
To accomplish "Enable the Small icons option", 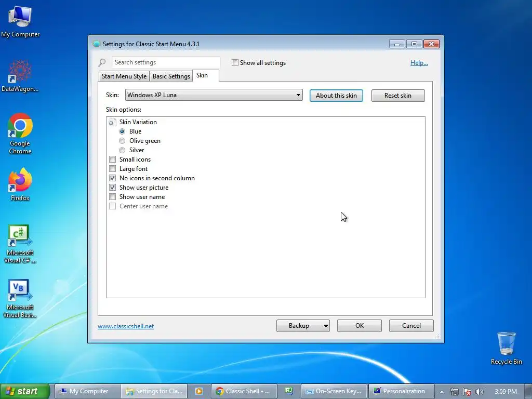I will point(112,159).
